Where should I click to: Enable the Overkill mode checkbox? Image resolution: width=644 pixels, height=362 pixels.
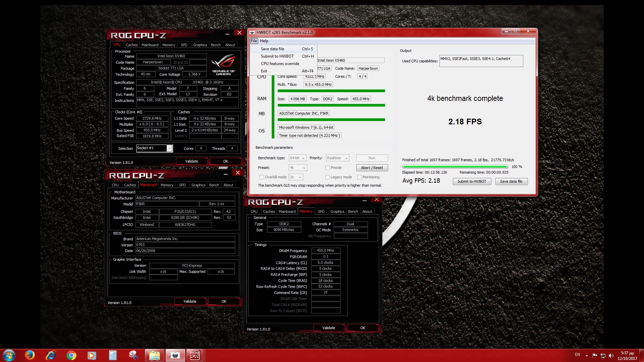pyautogui.click(x=262, y=177)
